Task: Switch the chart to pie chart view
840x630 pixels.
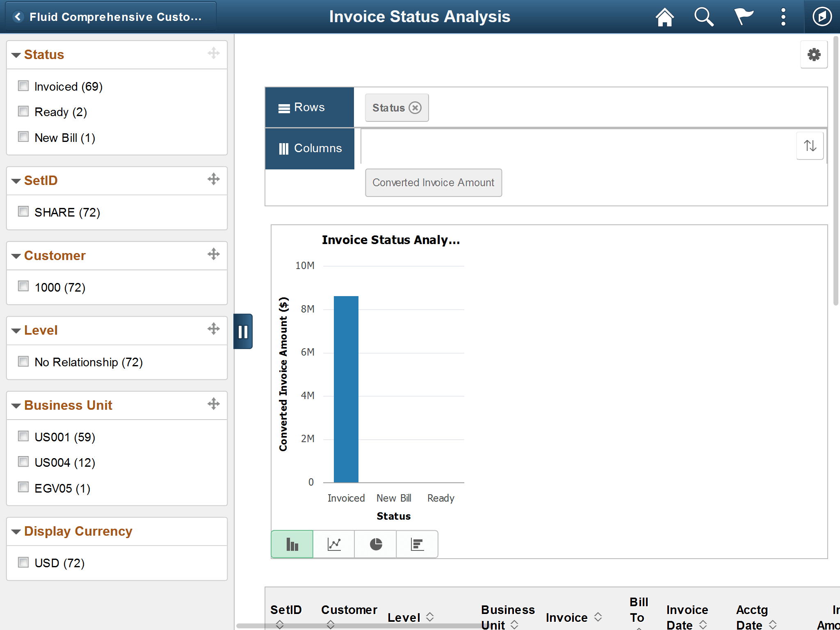Action: coord(375,544)
